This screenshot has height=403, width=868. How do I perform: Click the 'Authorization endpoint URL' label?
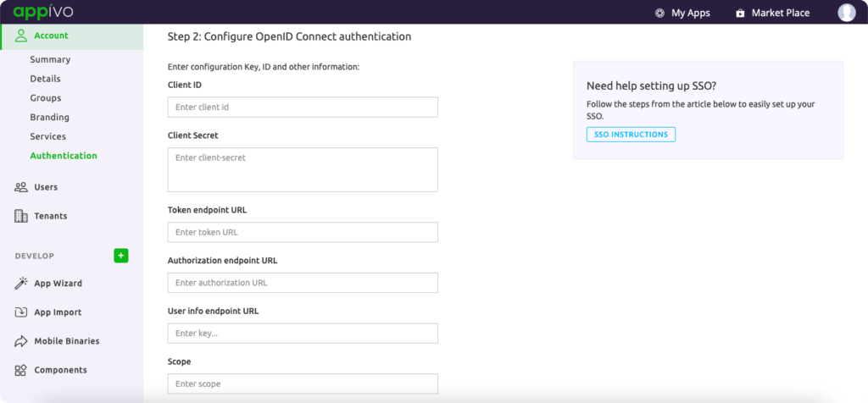(223, 261)
